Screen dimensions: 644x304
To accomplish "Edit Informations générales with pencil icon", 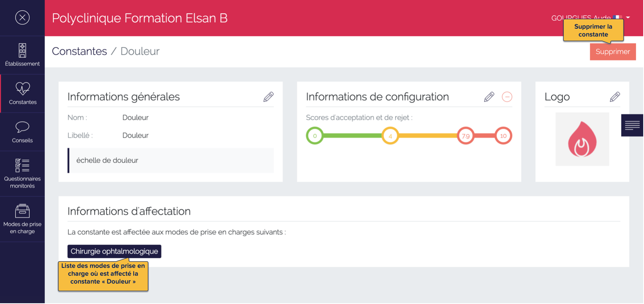I will 269,97.
